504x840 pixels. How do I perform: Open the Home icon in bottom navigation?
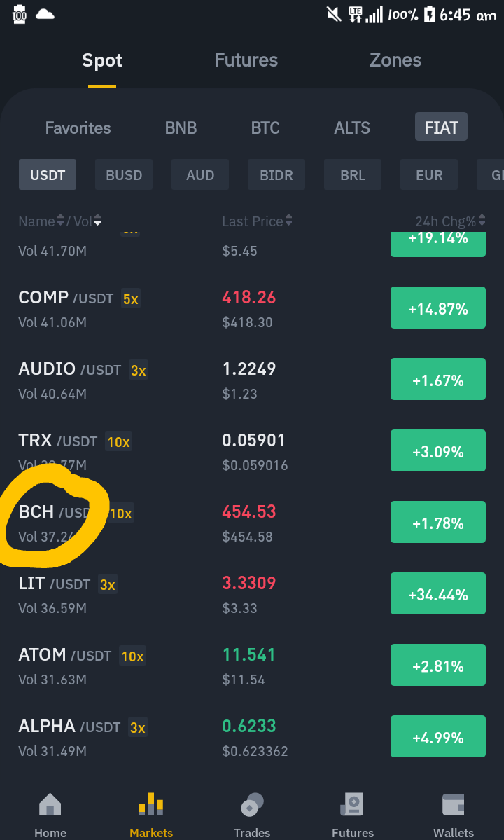pos(50,805)
